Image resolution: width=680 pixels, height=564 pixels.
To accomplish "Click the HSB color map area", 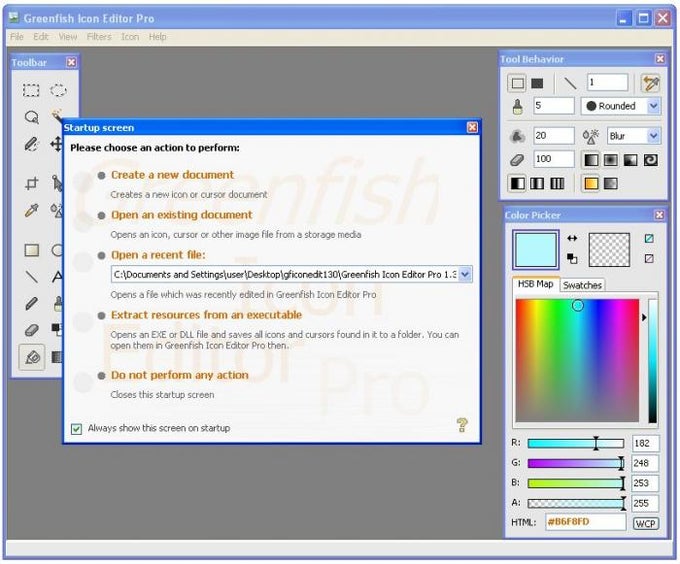I will tap(577, 360).
